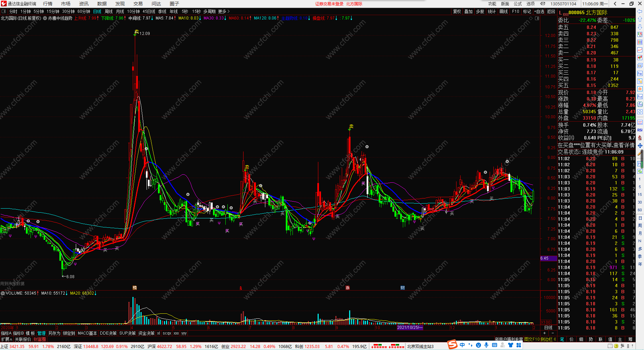Open the 日线 period selector below volume axis

tap(548, 327)
